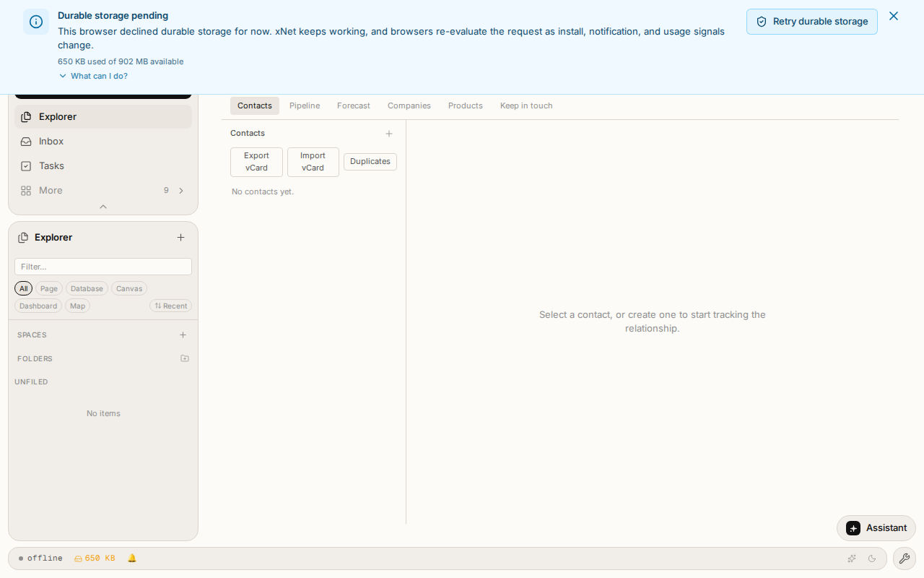Filter Explorer by Page
The image size is (924, 578).
(49, 288)
